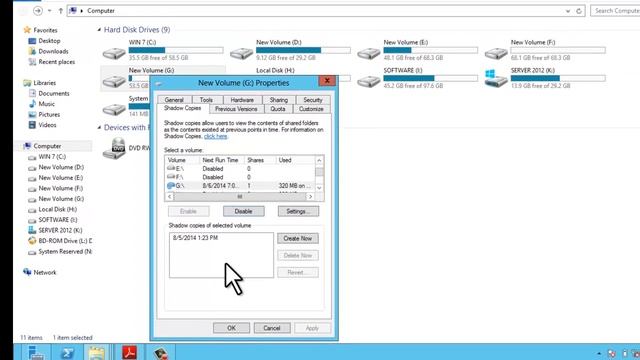Switch to the General tab
Viewport: 640px width, 360px height.
[174, 100]
